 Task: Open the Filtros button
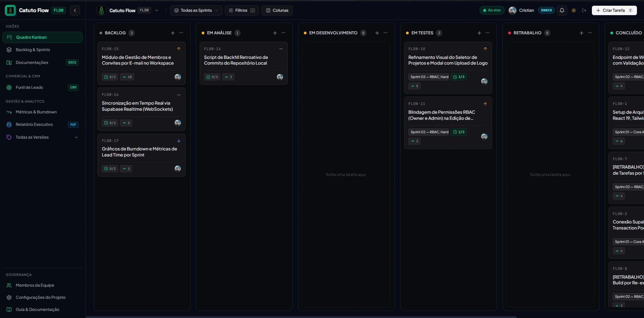click(x=242, y=10)
